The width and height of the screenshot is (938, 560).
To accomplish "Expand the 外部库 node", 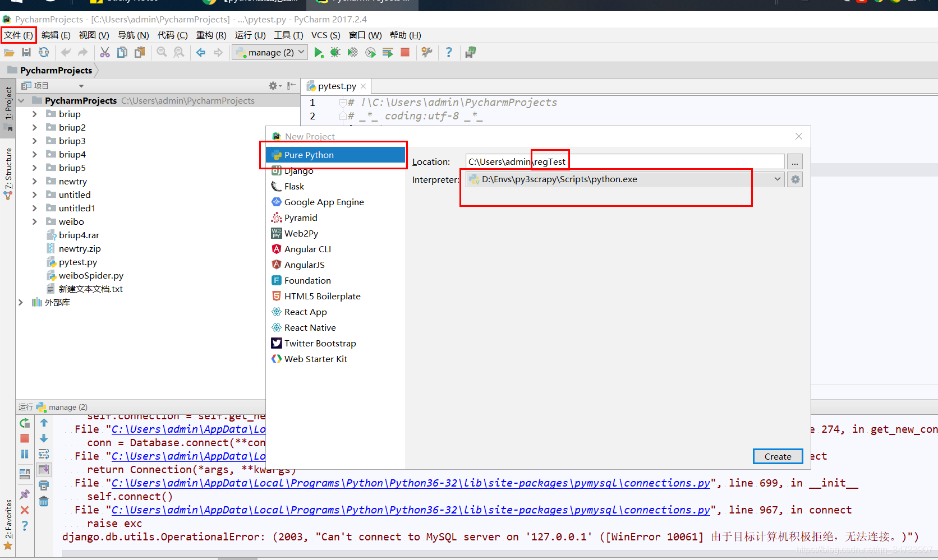I will click(x=21, y=302).
